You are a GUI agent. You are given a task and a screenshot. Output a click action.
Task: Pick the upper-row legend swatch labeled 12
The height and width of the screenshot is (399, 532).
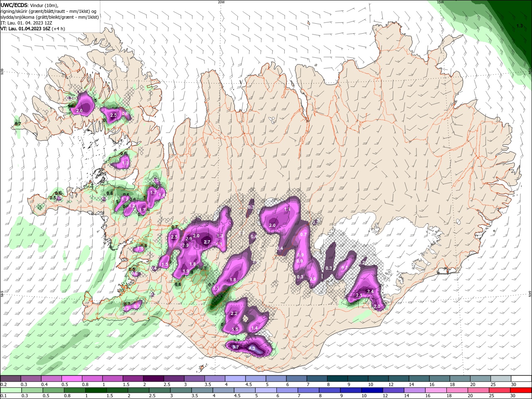click(x=398, y=379)
